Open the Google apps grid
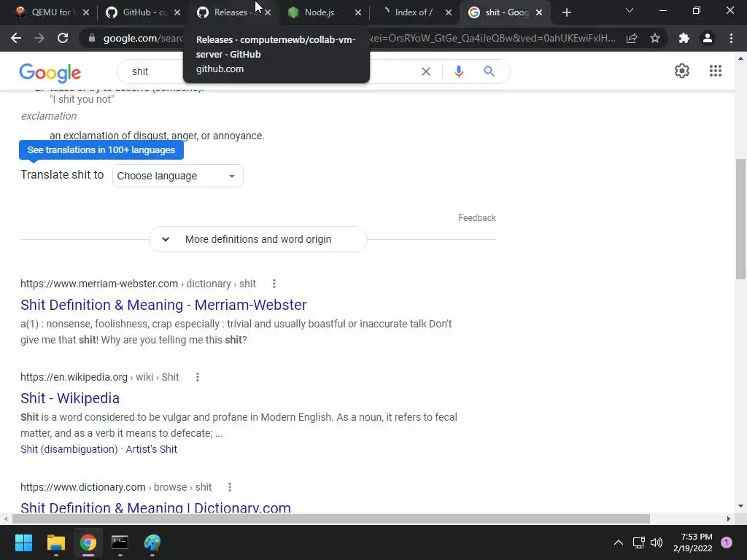This screenshot has width=747, height=560. click(716, 71)
